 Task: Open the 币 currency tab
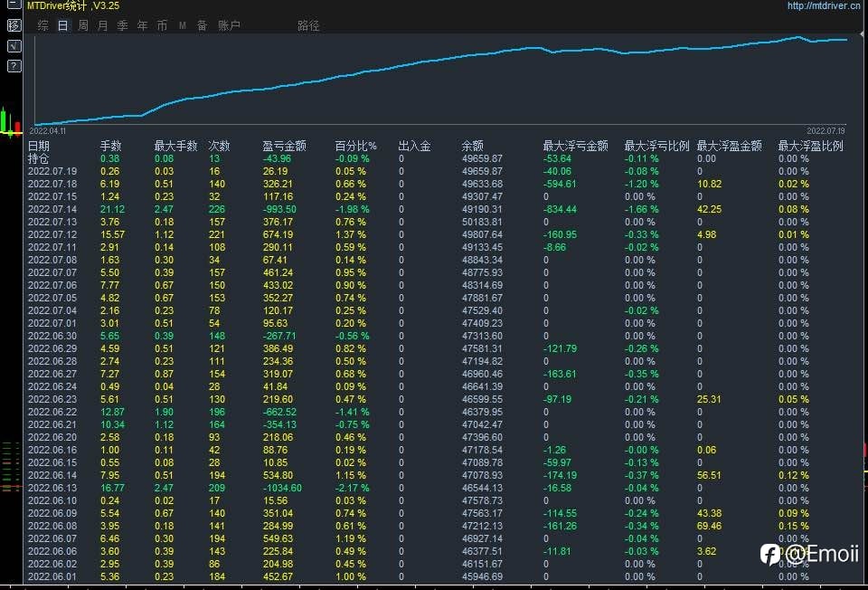click(x=162, y=25)
